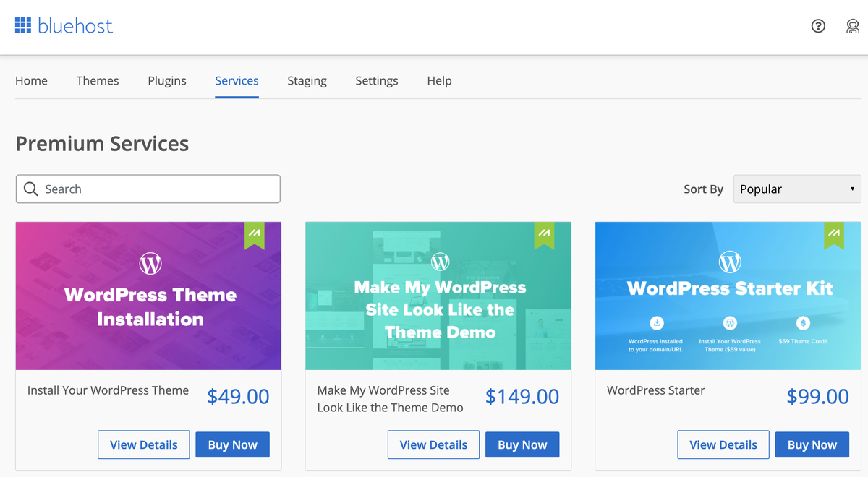Click the $49.00 price

click(238, 397)
